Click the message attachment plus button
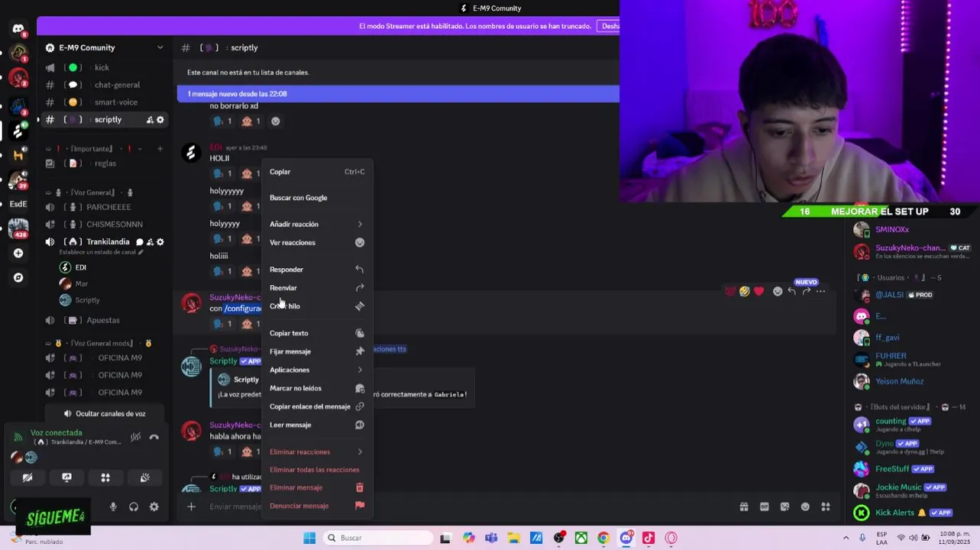 (x=192, y=506)
